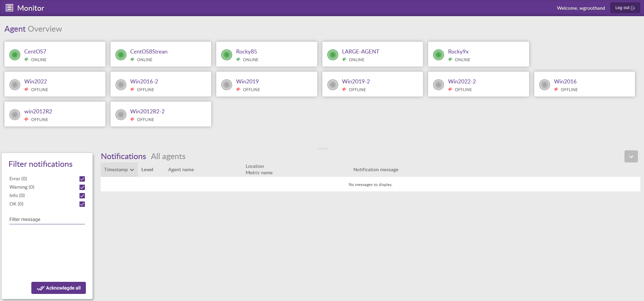The width and height of the screenshot is (644, 301).
Task: Click the green status circle of Rocky85
Action: [x=227, y=54]
